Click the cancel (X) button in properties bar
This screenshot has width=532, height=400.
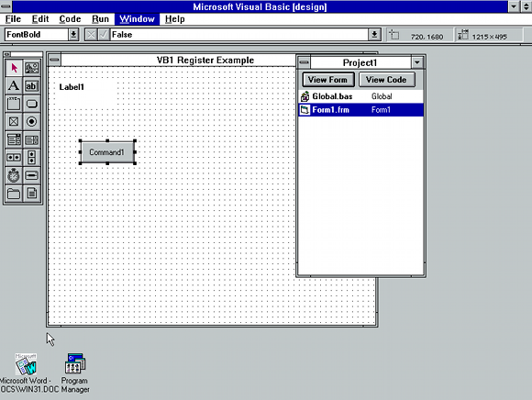click(x=91, y=35)
